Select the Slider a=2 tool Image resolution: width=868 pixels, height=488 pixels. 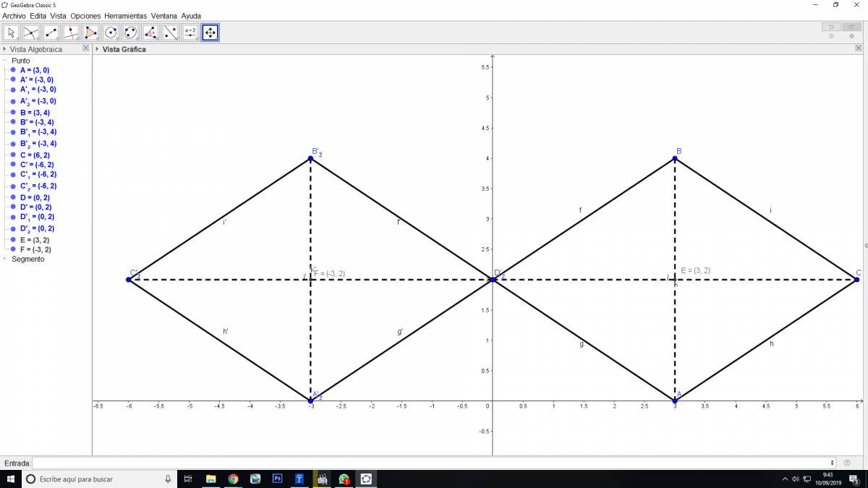tap(190, 33)
